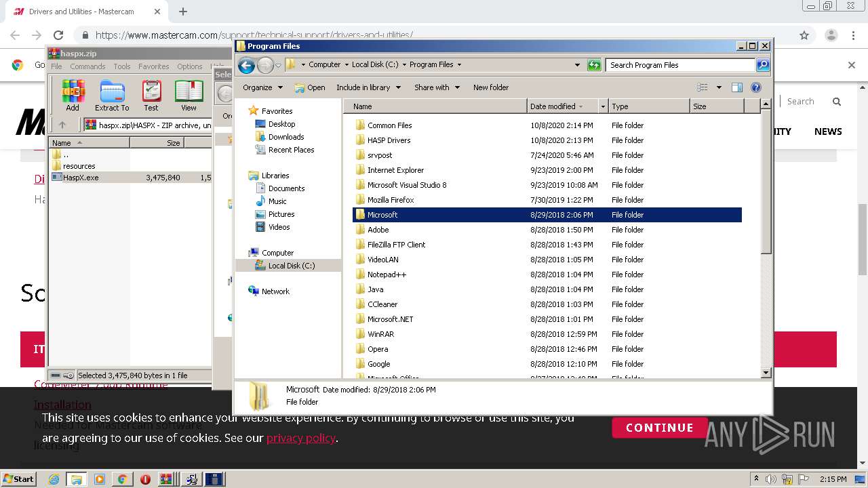Bookmark this page with star icon
Image resolution: width=868 pixels, height=488 pixels.
[804, 35]
